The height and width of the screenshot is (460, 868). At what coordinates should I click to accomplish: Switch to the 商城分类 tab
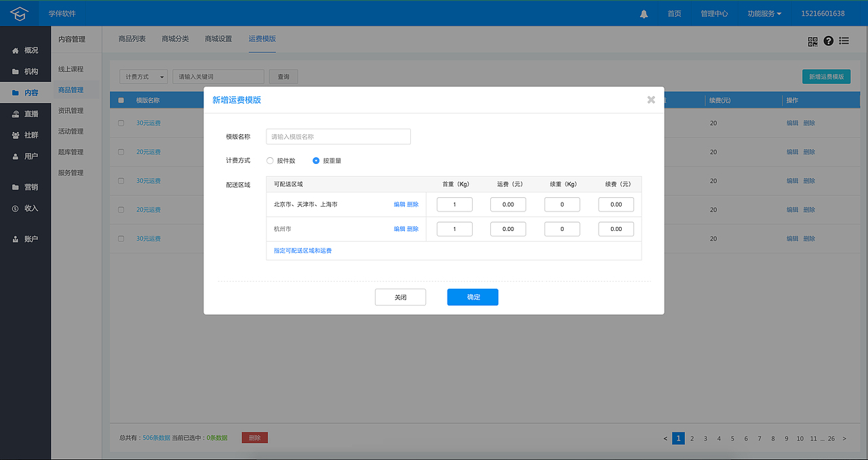tap(175, 39)
